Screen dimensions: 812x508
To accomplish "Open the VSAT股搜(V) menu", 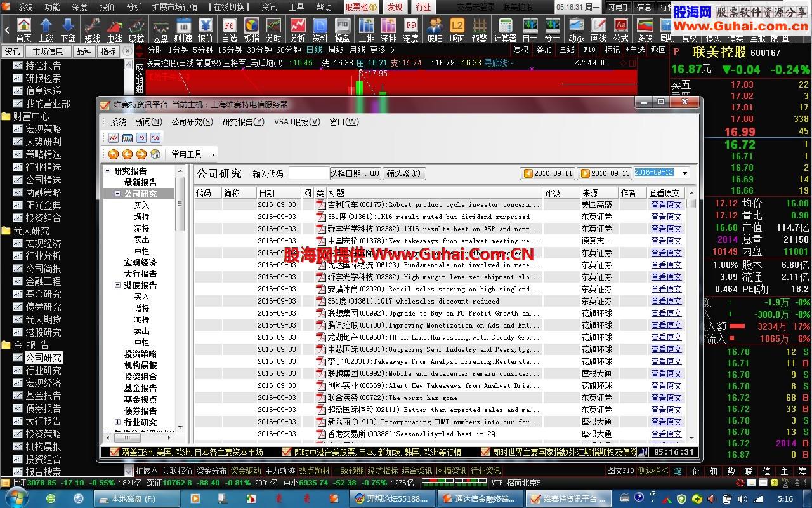I will pos(297,122).
